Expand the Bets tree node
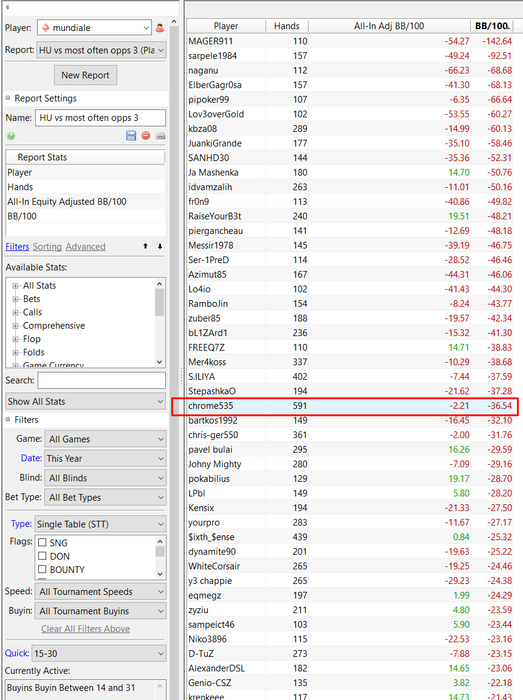Image resolution: width=523 pixels, height=700 pixels. (15, 299)
